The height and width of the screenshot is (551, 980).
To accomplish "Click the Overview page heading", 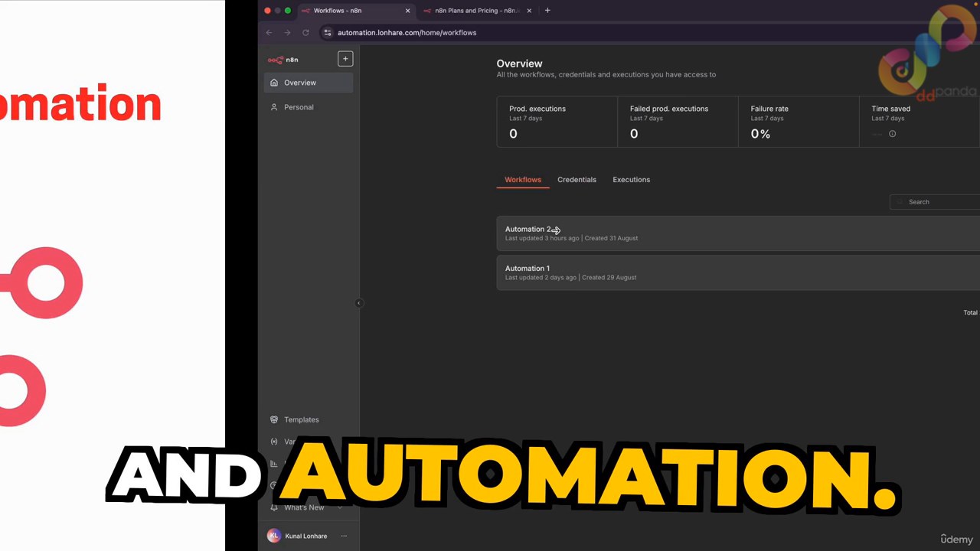I will coord(519,64).
